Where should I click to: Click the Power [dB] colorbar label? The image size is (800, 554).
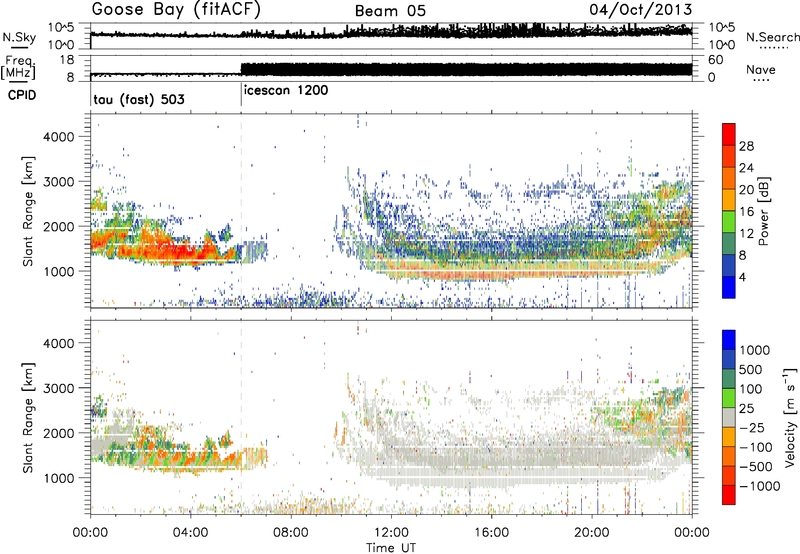[764, 211]
